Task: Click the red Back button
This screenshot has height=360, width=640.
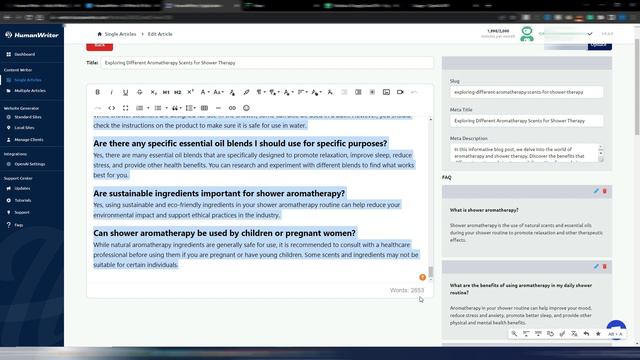Action: coord(100,46)
